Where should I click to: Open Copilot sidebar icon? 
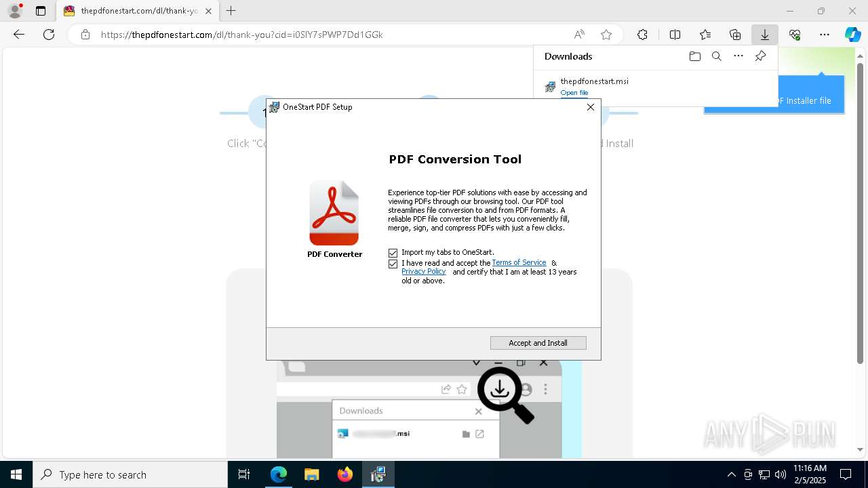tap(852, 35)
